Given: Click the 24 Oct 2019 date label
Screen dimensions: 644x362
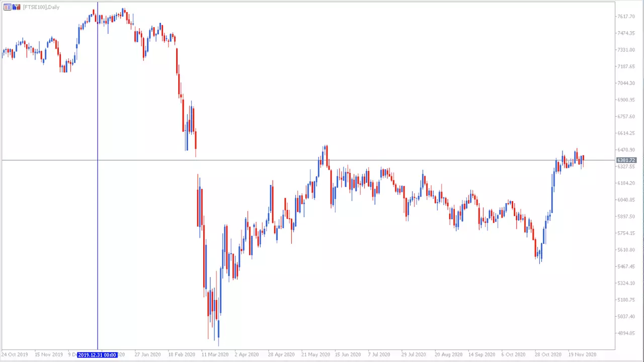Looking at the screenshot, I should pyautogui.click(x=15, y=354).
